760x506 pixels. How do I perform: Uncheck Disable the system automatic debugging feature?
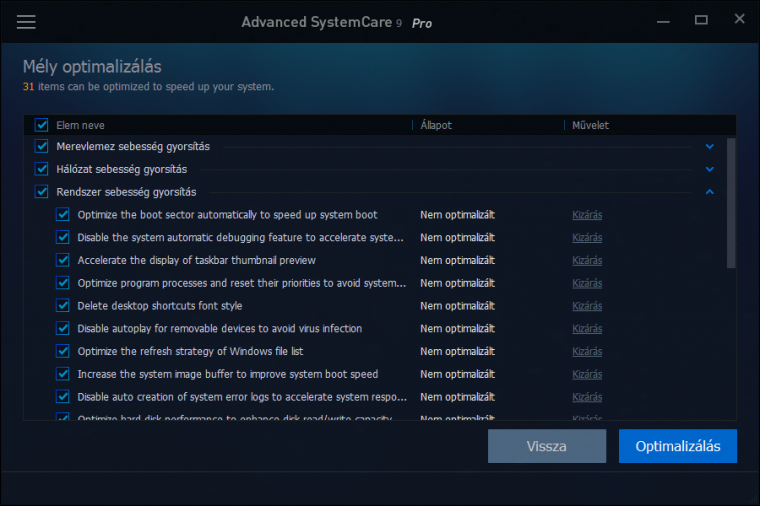(x=63, y=237)
